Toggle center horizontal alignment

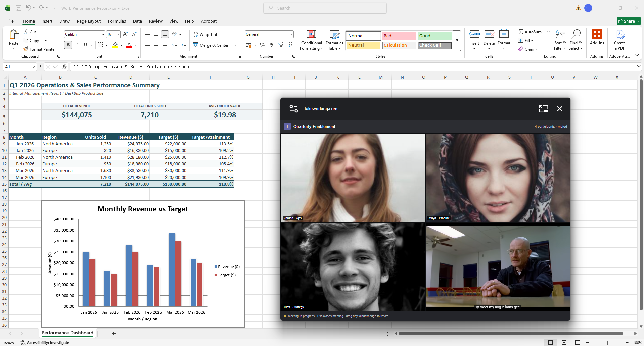click(x=156, y=45)
